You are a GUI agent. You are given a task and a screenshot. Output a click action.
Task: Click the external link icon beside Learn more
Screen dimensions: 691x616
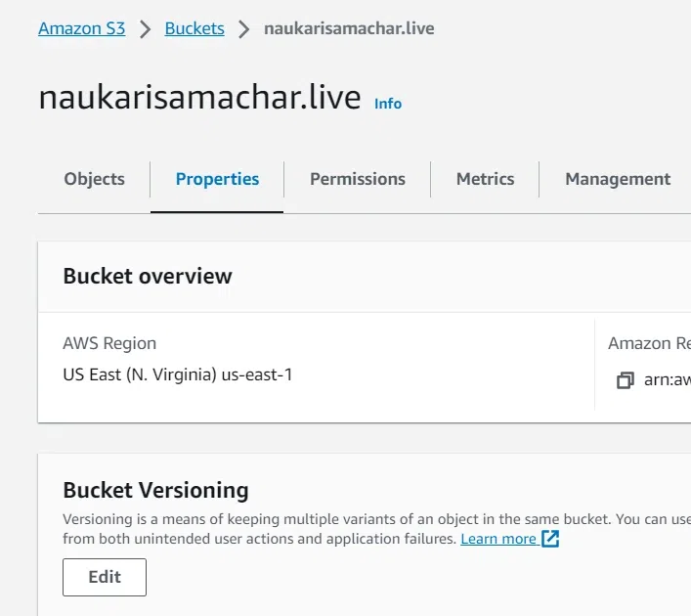550,539
